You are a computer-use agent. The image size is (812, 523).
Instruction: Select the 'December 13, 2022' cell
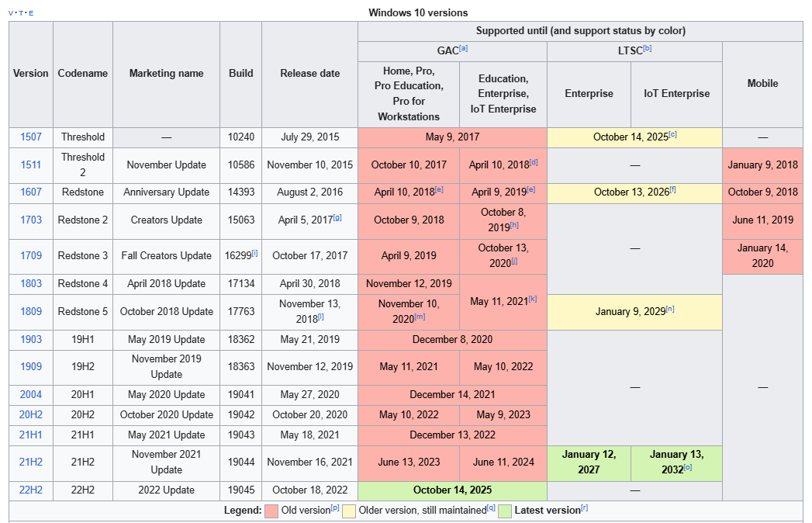pos(452,435)
